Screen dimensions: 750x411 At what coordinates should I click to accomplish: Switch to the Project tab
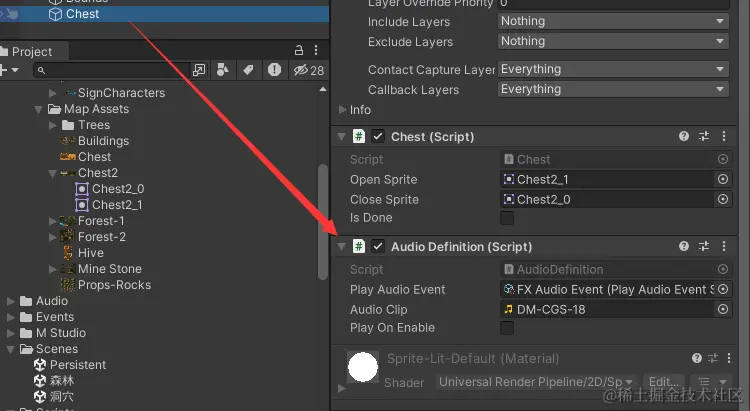[33, 51]
